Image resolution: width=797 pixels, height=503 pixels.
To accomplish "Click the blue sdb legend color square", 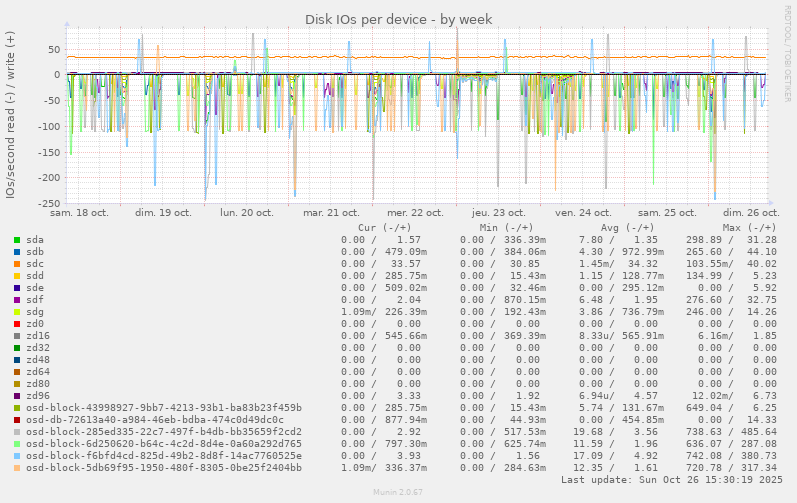I will [17, 252].
